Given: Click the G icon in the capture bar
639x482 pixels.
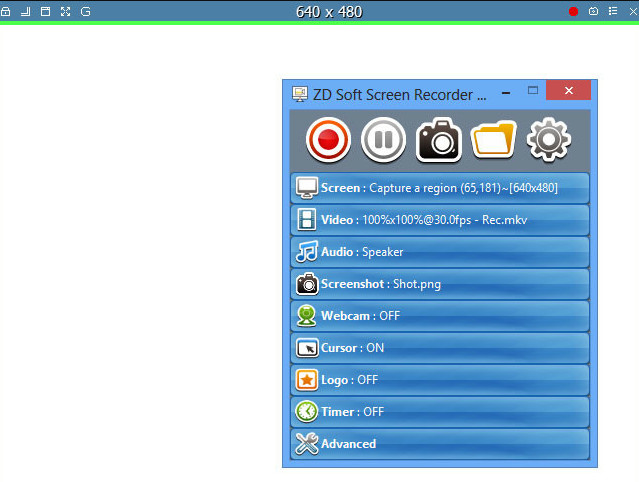Looking at the screenshot, I should tap(85, 11).
